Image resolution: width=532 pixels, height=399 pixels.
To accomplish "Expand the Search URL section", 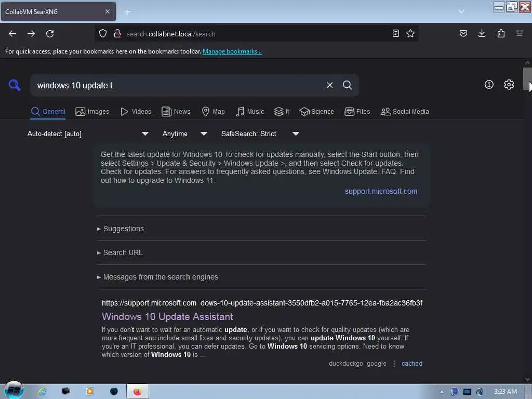I will pos(120,253).
